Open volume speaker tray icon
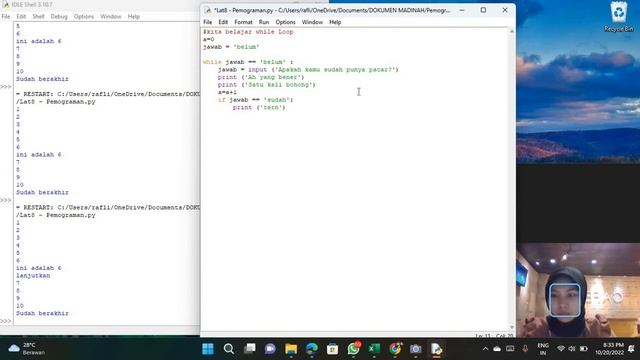The image size is (640, 360). tap(572, 349)
